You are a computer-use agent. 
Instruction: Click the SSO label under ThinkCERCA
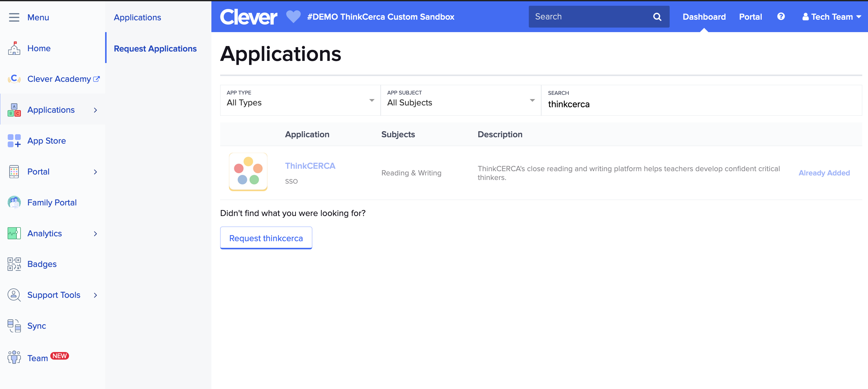click(291, 181)
